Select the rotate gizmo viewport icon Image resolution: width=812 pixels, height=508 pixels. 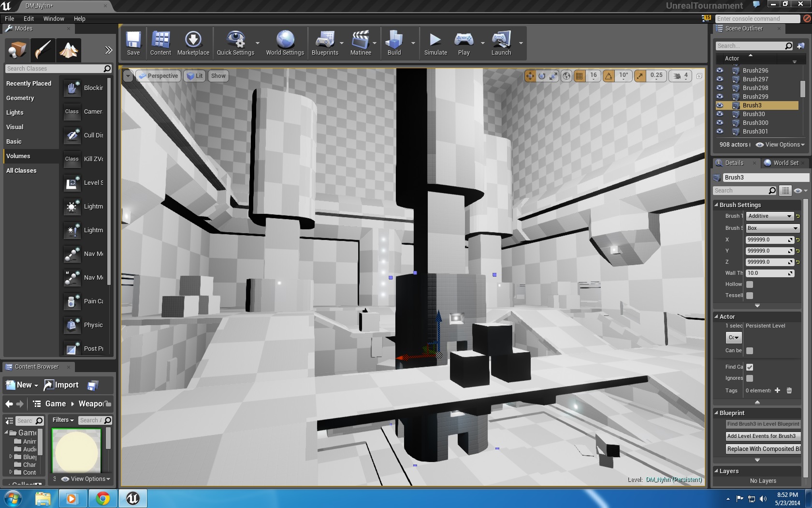tap(542, 76)
